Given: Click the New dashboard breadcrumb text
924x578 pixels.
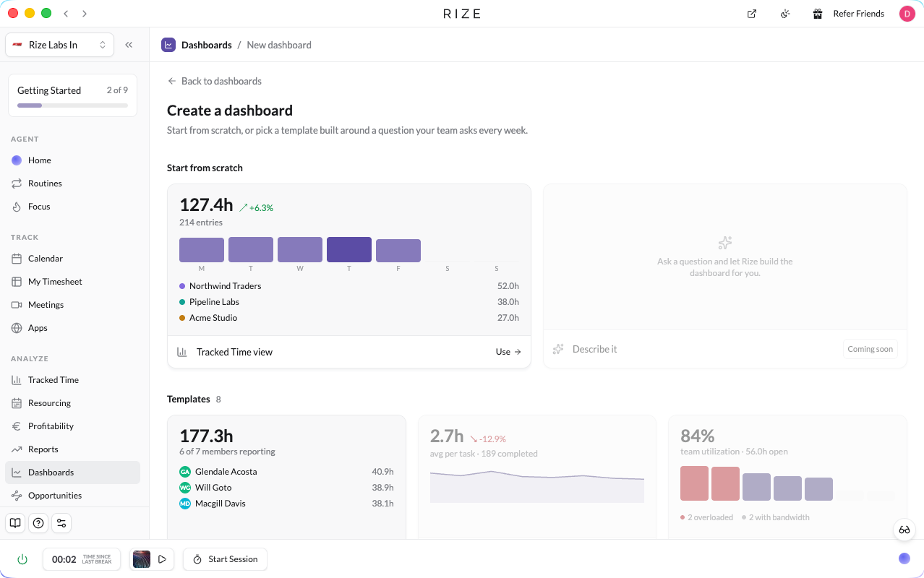Looking at the screenshot, I should click(279, 45).
